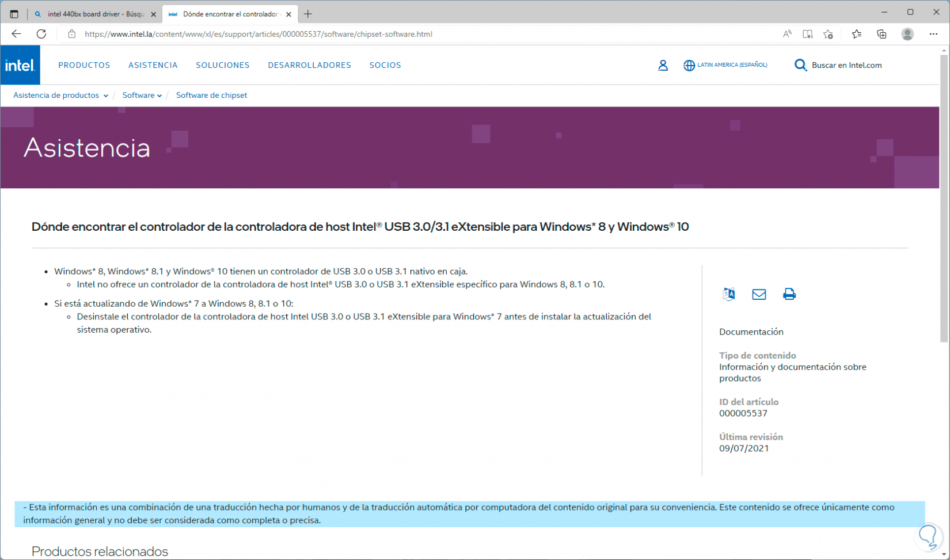
Task: Click the magnifier search icon on Intel.com
Action: [800, 65]
